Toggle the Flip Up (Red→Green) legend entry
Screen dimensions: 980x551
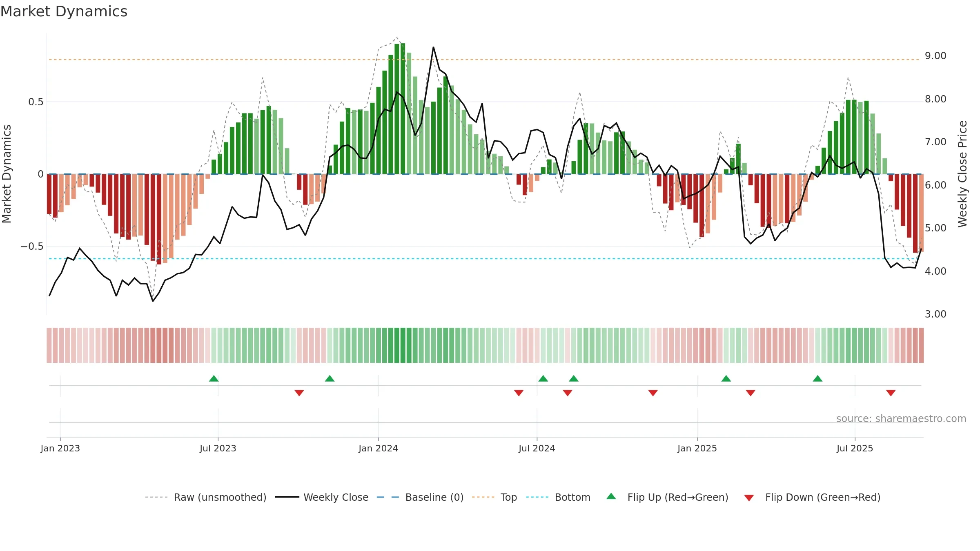(x=667, y=497)
